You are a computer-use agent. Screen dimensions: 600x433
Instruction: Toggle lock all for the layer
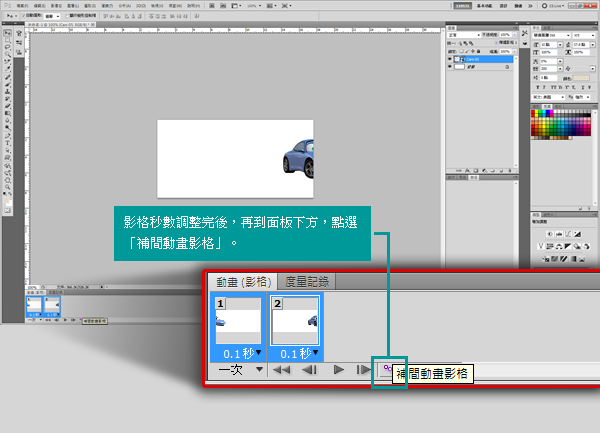click(x=478, y=51)
